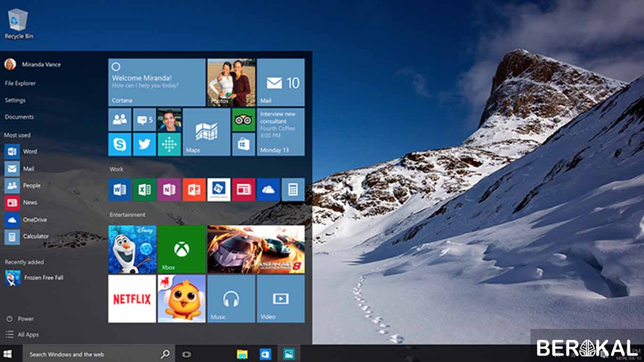
Task: Open OneDrive from the Most used list
Action: pyautogui.click(x=25, y=219)
